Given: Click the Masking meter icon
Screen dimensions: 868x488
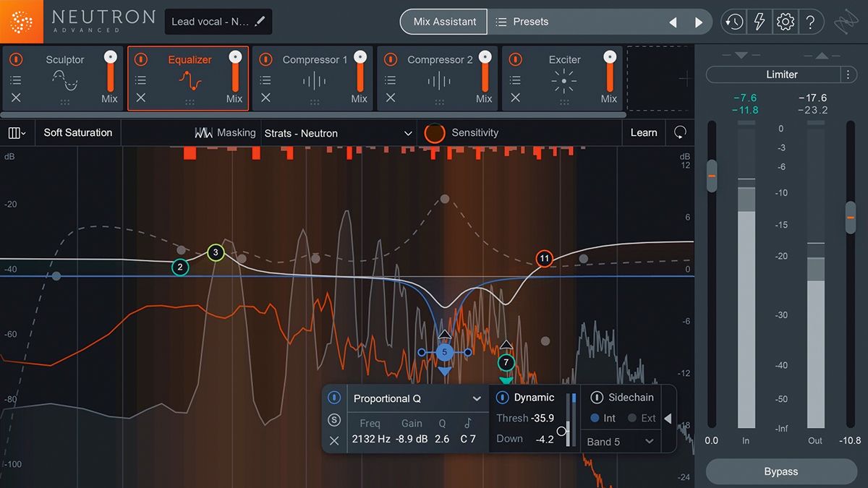Looking at the screenshot, I should coord(205,132).
